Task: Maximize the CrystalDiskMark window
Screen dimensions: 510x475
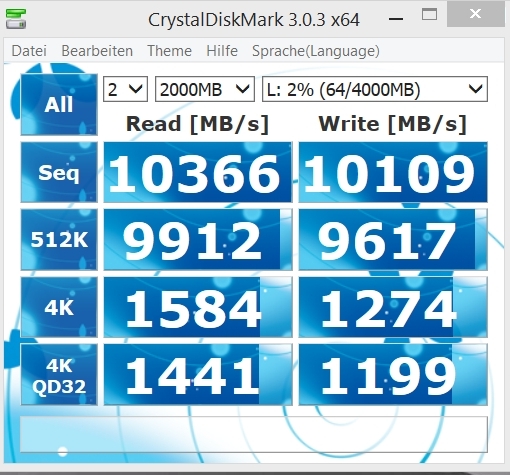Action: click(429, 14)
